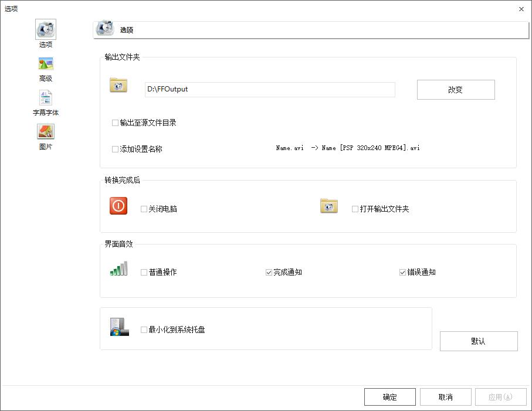The image size is (532, 411).
Task: Enable 关闭电脑 after conversion
Action: (144, 209)
